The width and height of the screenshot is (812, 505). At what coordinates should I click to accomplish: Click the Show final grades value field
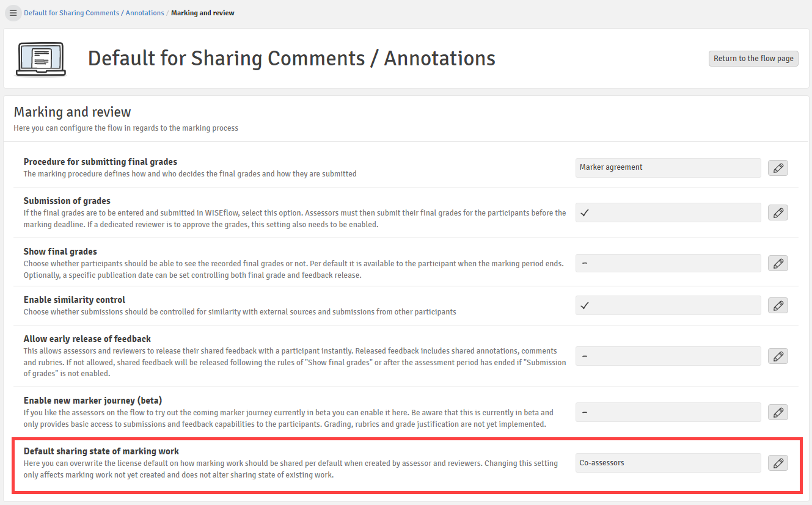(668, 263)
